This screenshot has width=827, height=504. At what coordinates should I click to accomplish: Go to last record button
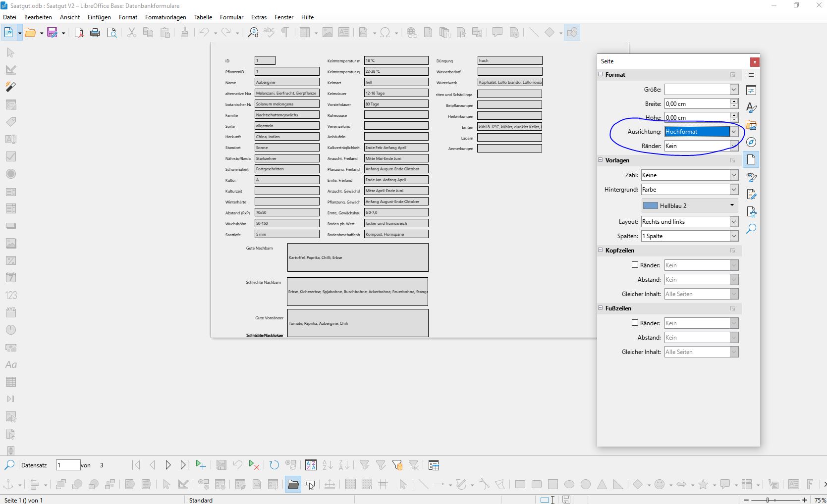pos(184,465)
